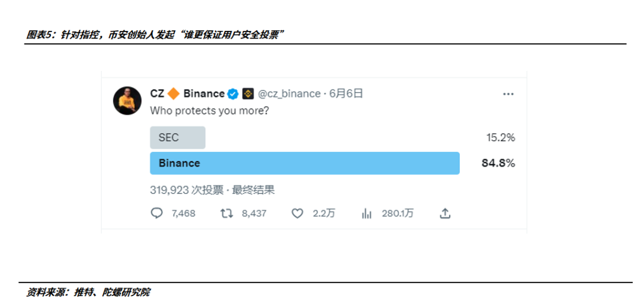Screen dimensions: 644x305
Task: Select the Binance poll result bar
Action: coord(304,163)
